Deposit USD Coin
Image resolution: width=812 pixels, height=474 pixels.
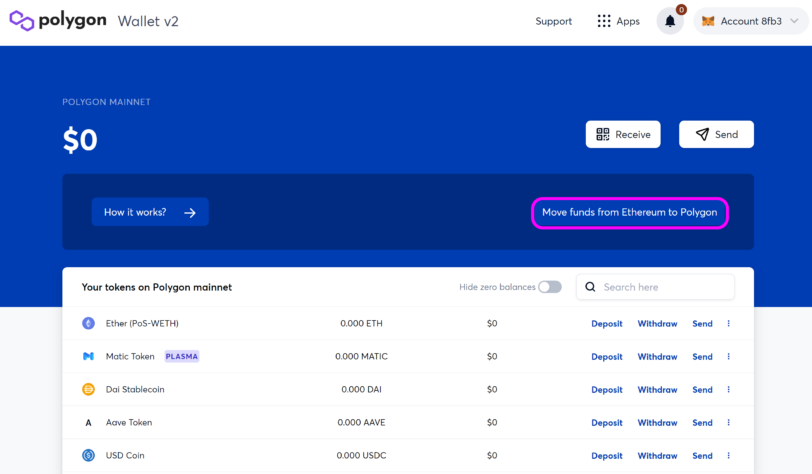[606, 456]
